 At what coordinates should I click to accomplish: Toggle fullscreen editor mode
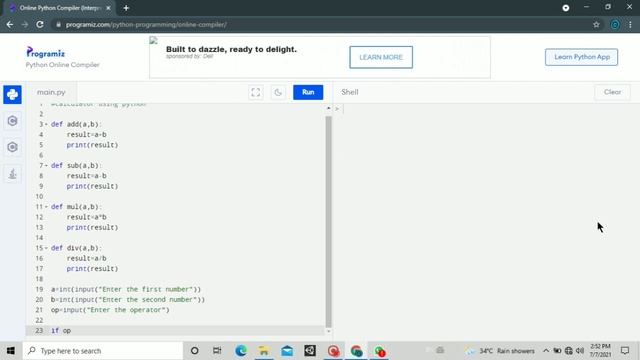(256, 92)
